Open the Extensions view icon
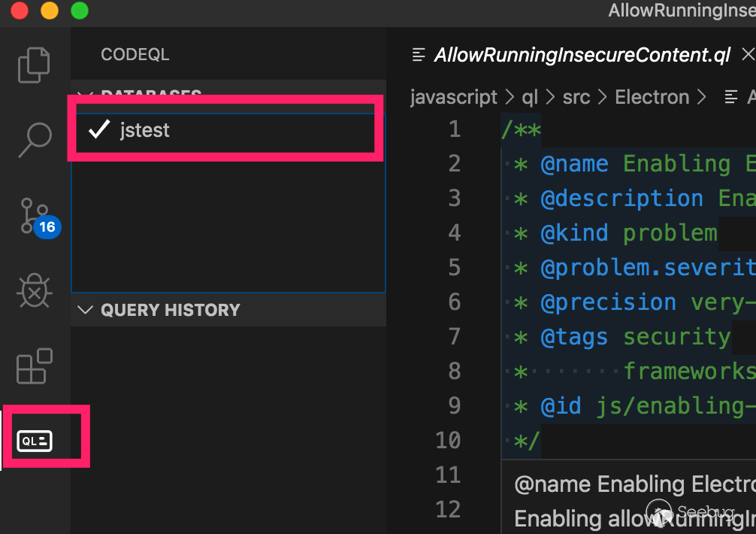 [x=35, y=366]
